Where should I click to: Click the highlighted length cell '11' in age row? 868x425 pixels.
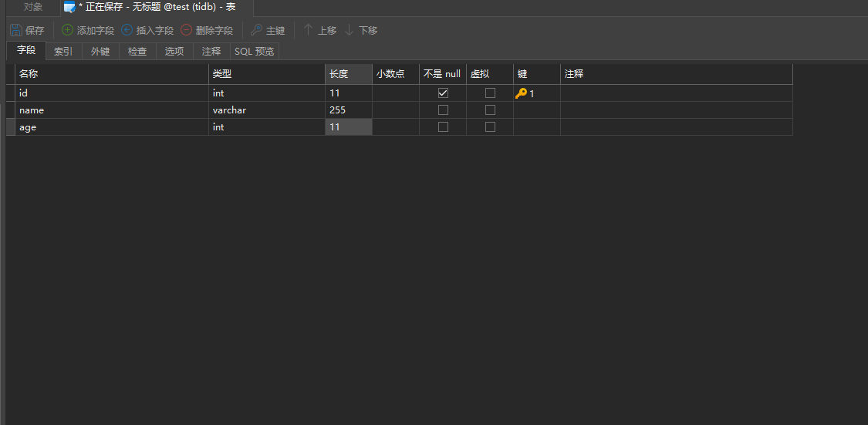(349, 126)
